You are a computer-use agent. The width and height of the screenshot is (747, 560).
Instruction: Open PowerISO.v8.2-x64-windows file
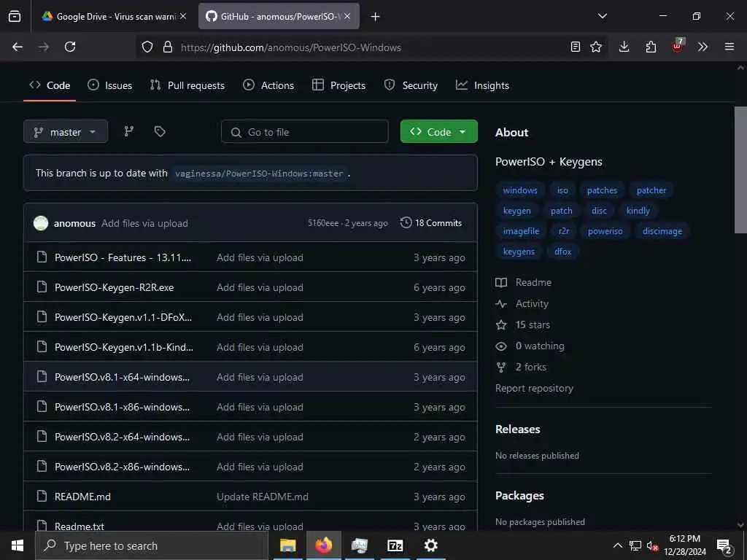(x=123, y=437)
